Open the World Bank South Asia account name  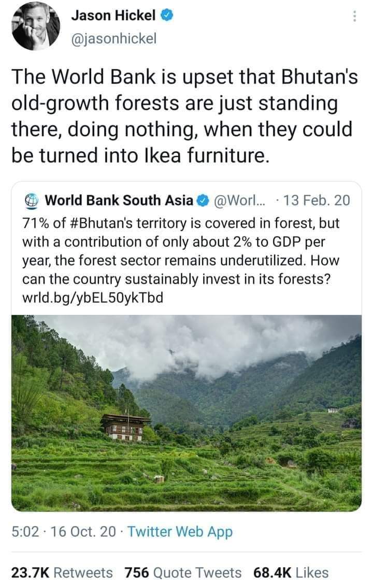(x=119, y=200)
